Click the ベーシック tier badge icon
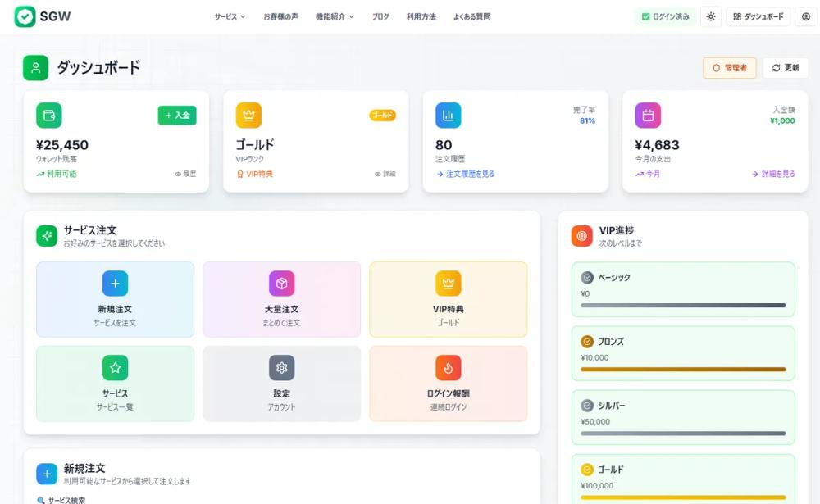The image size is (820, 504). [x=587, y=278]
